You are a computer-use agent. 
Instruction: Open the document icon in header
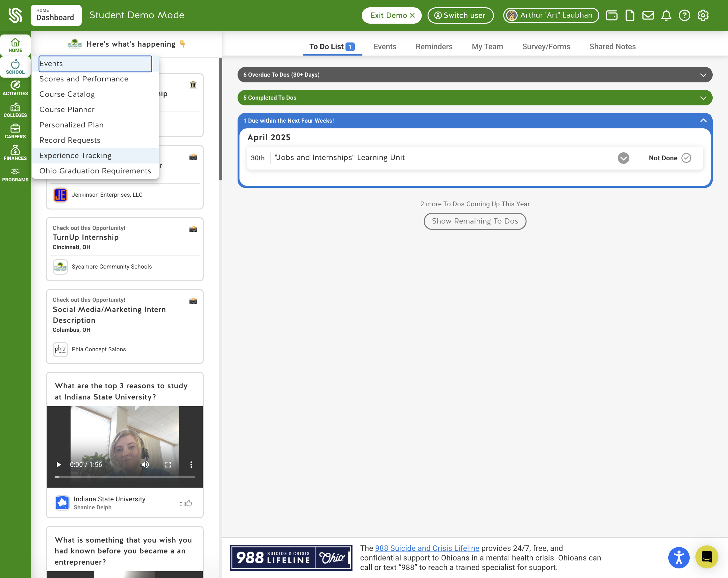click(x=630, y=15)
